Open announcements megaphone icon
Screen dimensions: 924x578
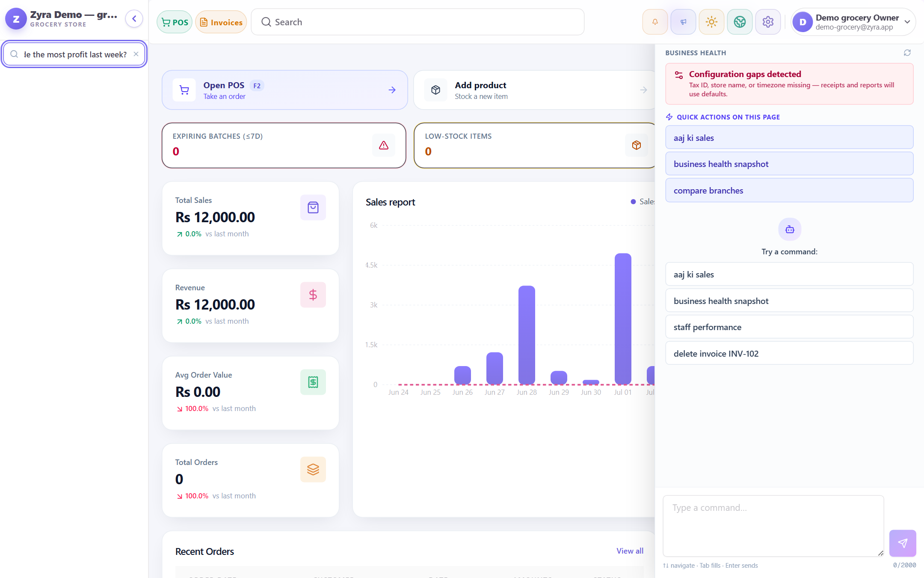coord(683,22)
